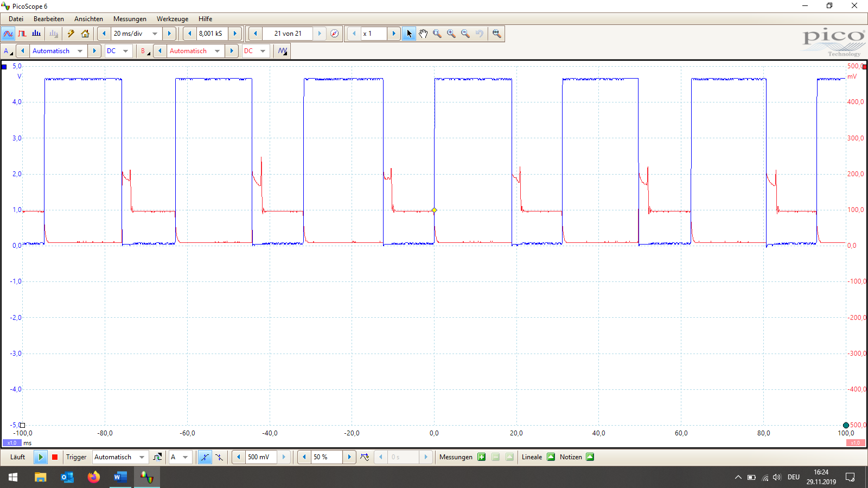Click the zoom to full view icon

(x=496, y=34)
